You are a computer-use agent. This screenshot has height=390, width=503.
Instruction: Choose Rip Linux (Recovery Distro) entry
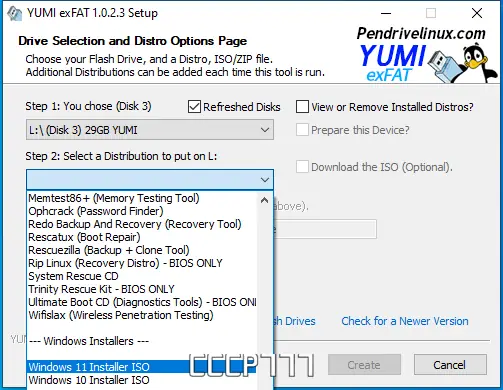[143, 263]
